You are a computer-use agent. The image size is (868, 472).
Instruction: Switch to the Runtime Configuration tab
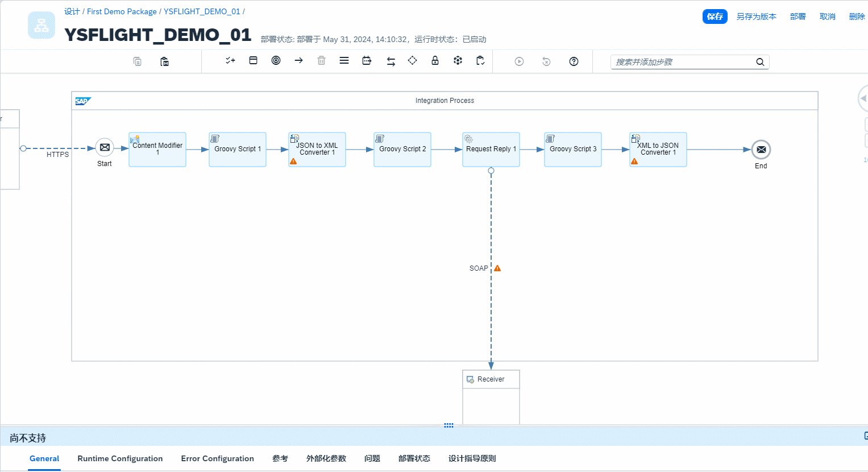click(120, 458)
